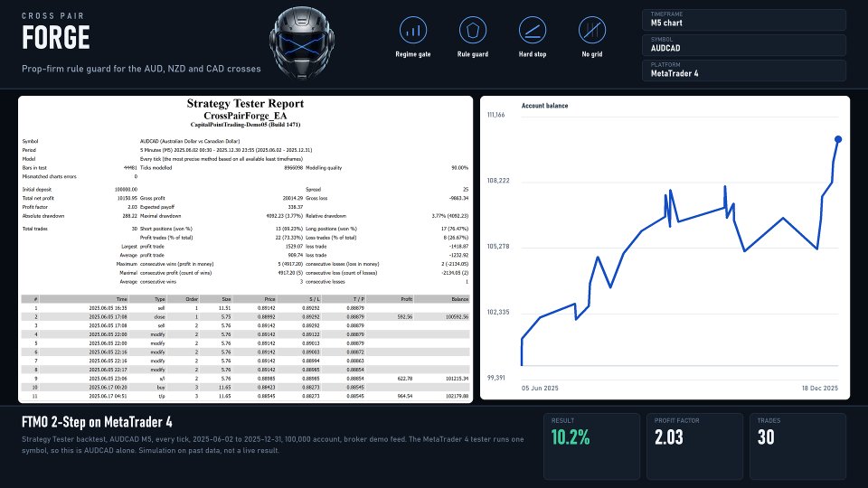Click the Order column header in trades table
The height and width of the screenshot is (488, 868).
[x=192, y=299]
